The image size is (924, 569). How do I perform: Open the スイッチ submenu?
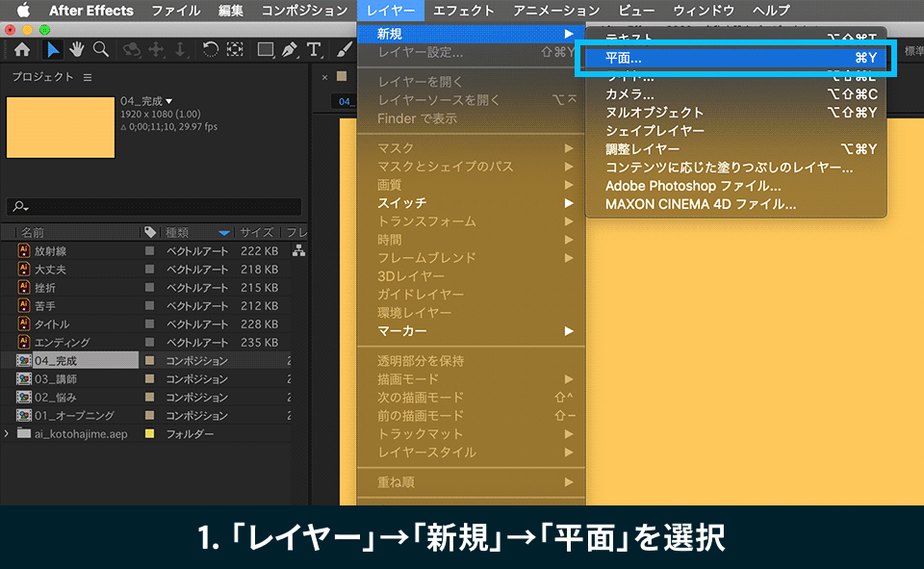471,203
